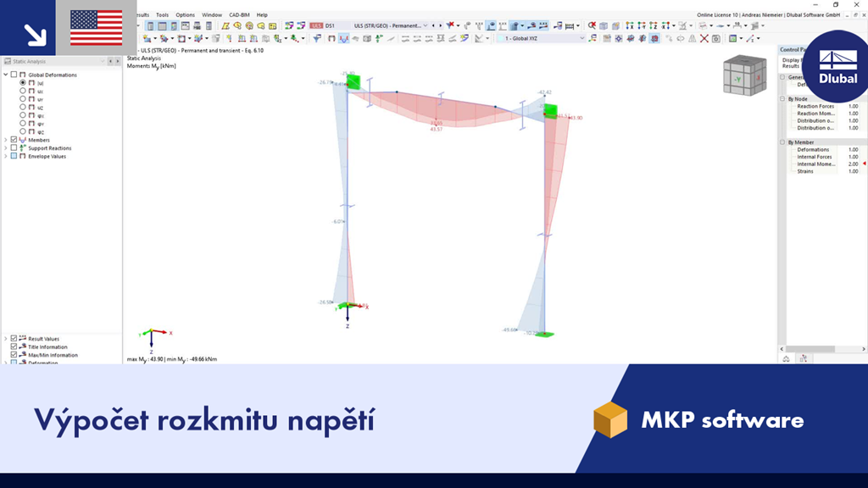The height and width of the screenshot is (488, 868).
Task: Go to previous navigator page arrow
Action: coord(110,61)
